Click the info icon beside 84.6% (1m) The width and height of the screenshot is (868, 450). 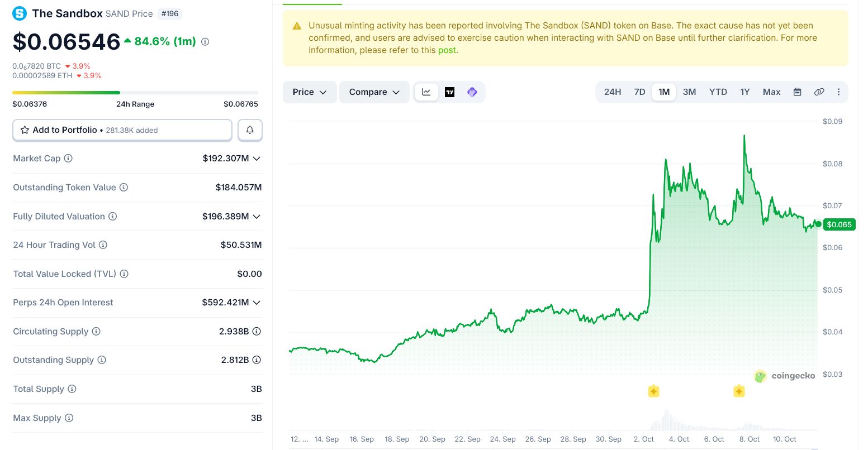tap(205, 42)
